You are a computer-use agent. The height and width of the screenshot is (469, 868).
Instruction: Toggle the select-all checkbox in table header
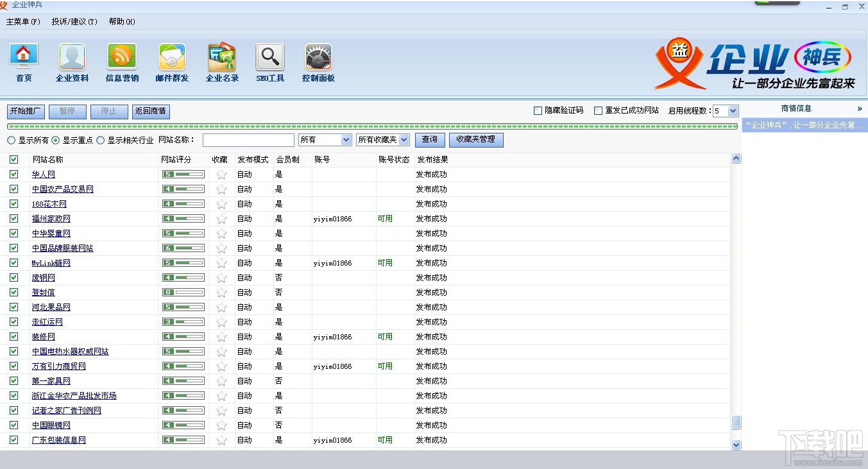pos(13,159)
